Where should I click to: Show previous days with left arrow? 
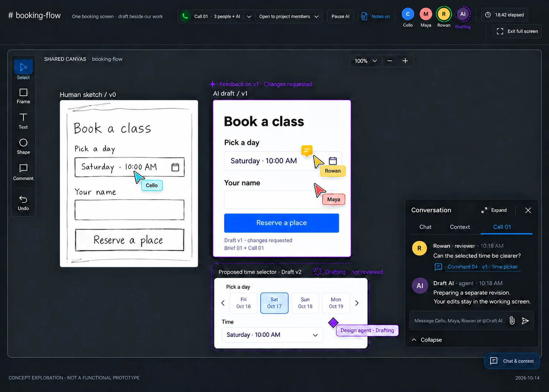point(223,303)
